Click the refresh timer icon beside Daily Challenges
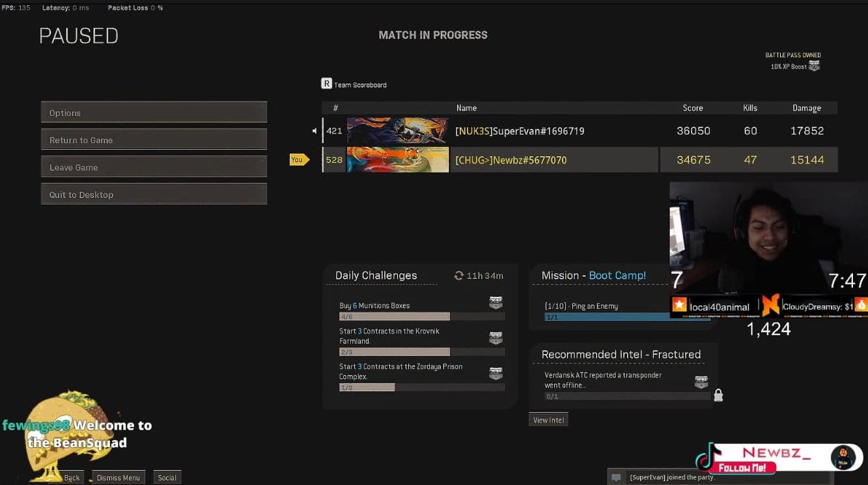Image resolution: width=868 pixels, height=485 pixels. coord(458,275)
